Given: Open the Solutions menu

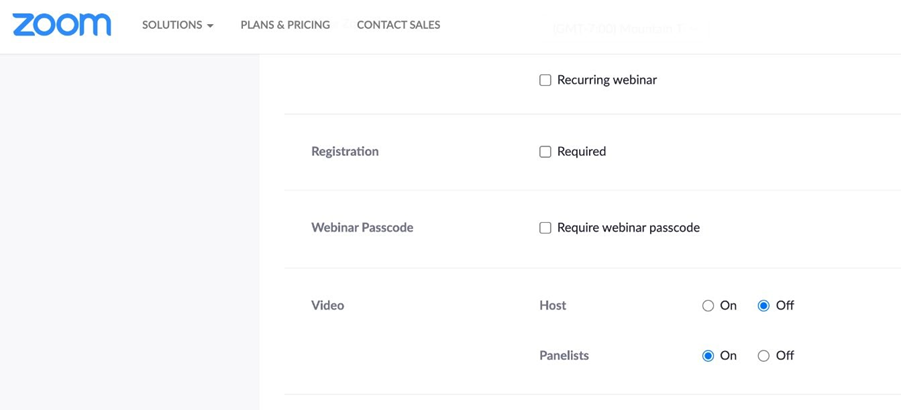Looking at the screenshot, I should click(x=178, y=25).
